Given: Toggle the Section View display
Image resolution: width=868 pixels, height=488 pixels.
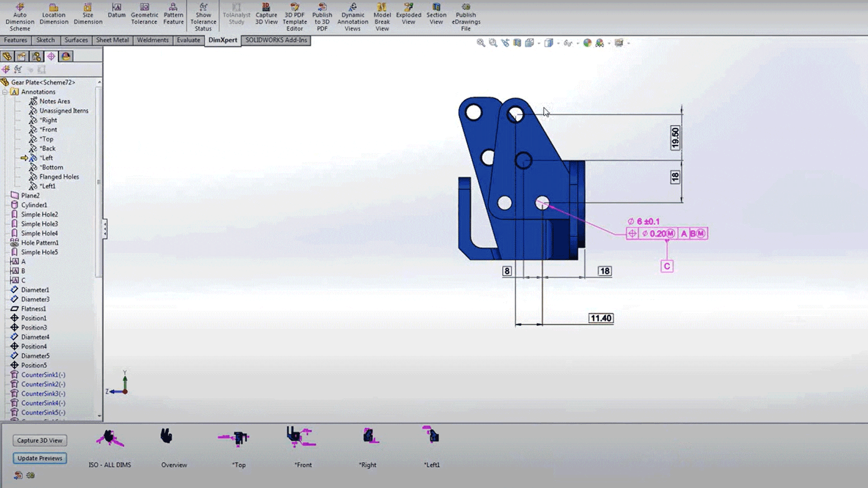Looking at the screenshot, I should tap(436, 14).
